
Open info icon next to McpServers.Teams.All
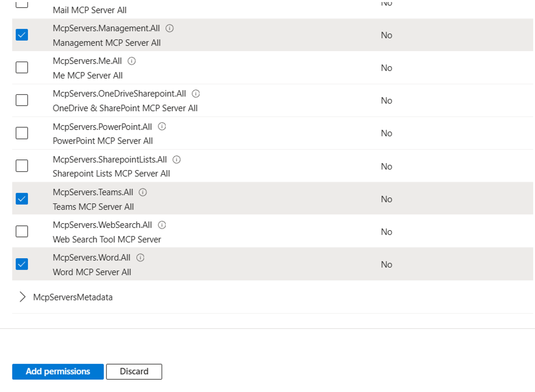pyautogui.click(x=143, y=192)
